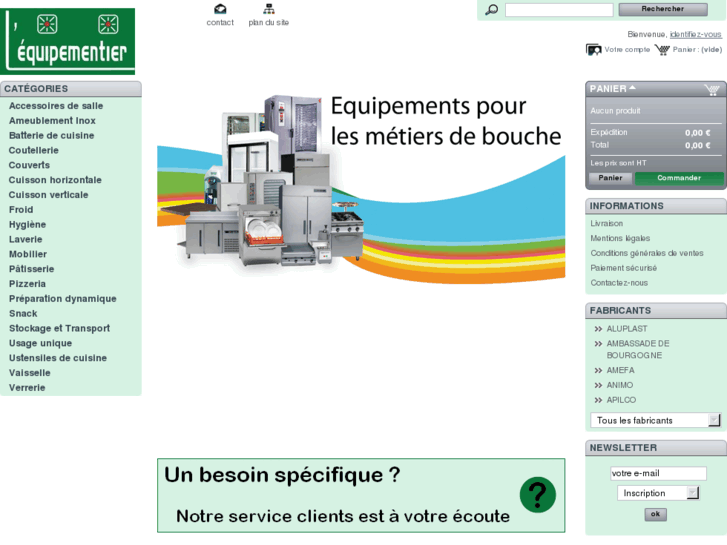Viewport: 727px width, 545px height.
Task: Click the green Commander button
Action: point(679,178)
